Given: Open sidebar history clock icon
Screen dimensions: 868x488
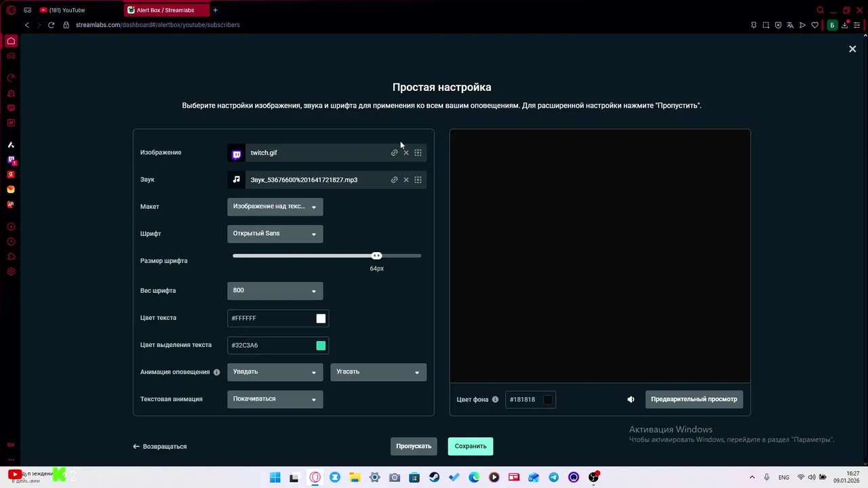Looking at the screenshot, I should [11, 242].
